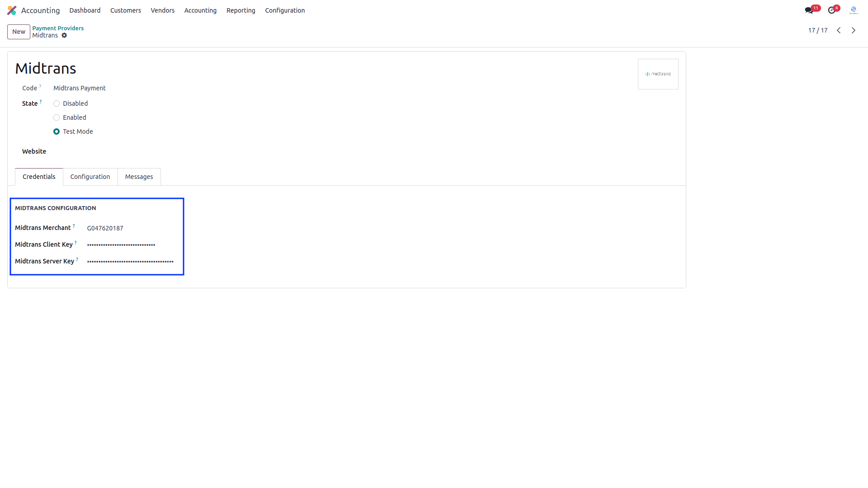
Task: Show help tooltip for Midtrans Client Key
Action: 75,243
